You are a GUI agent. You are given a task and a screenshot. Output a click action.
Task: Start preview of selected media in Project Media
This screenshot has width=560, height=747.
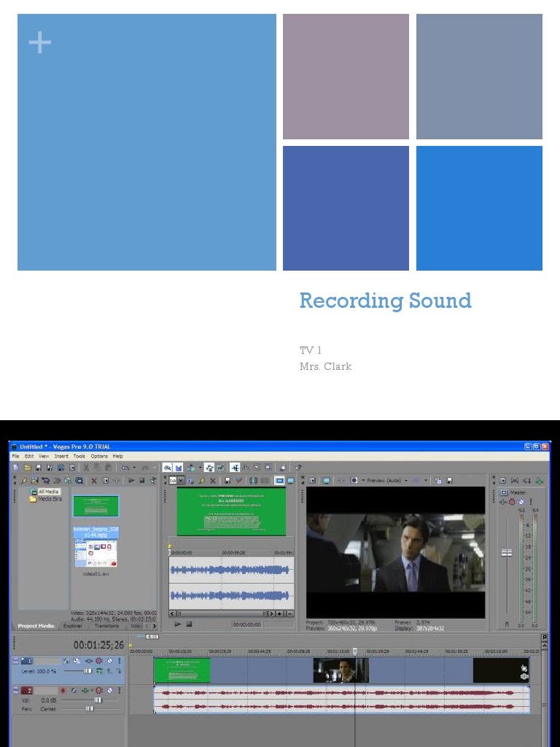click(x=131, y=480)
